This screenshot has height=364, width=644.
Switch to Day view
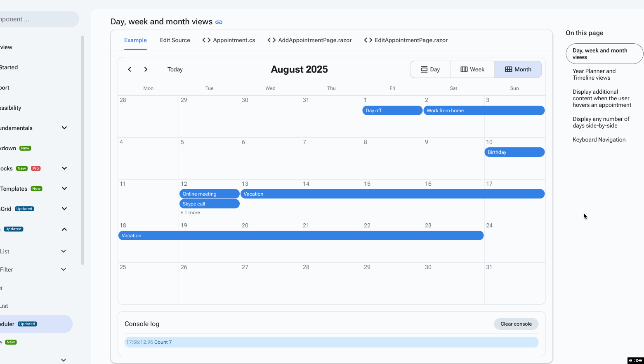coord(430,69)
